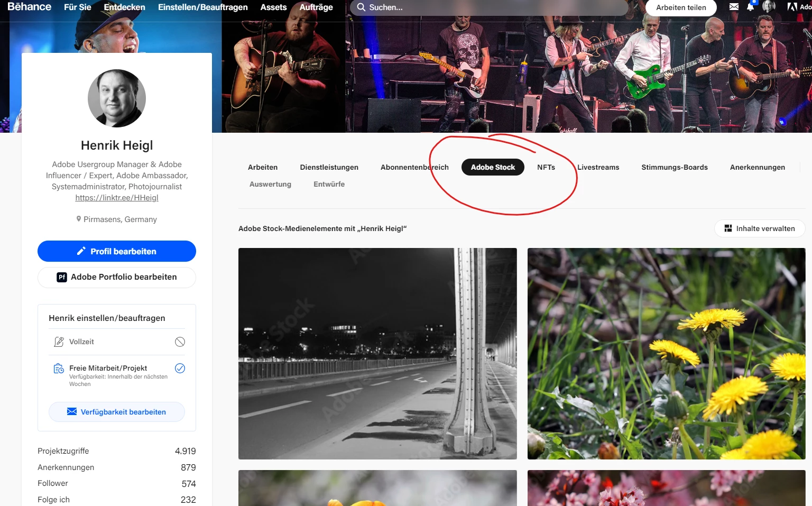This screenshot has height=506, width=812.
Task: Click the Adobe Stock-Medienelemente heading text
Action: [322, 229]
